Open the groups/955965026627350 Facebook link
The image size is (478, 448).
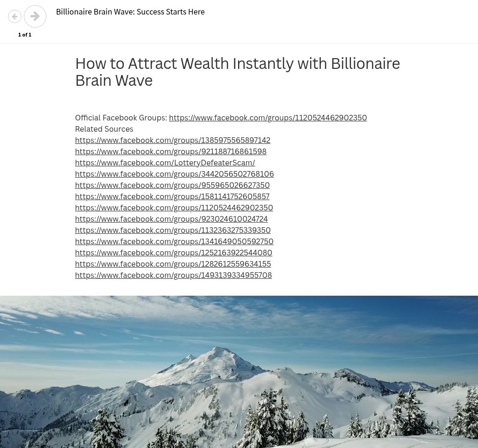click(x=172, y=186)
